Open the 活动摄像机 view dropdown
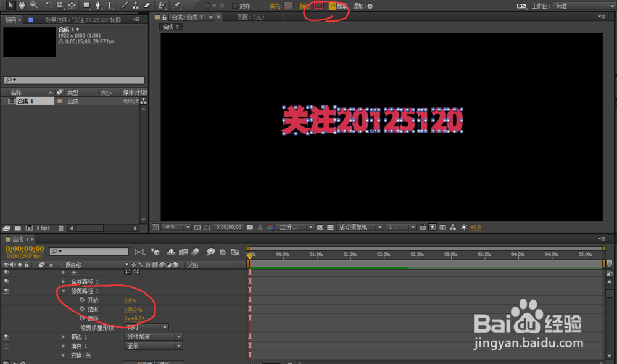The width and height of the screenshot is (617, 364). (x=360, y=227)
